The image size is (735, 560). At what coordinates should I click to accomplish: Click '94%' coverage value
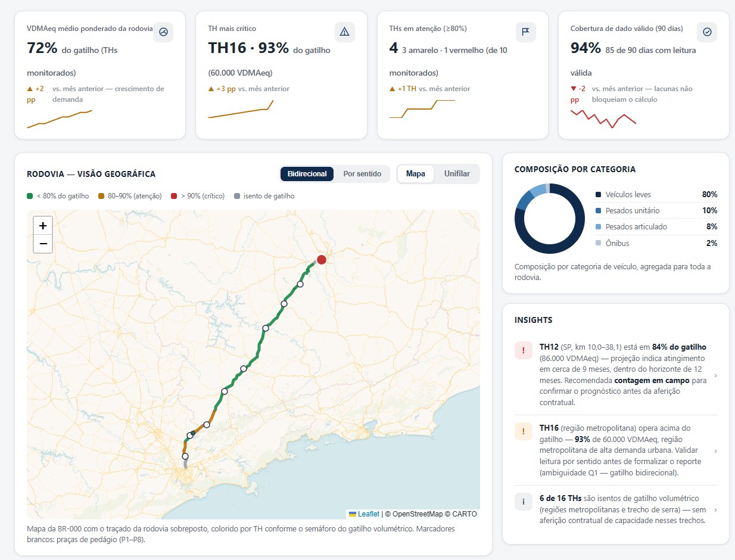(x=585, y=48)
